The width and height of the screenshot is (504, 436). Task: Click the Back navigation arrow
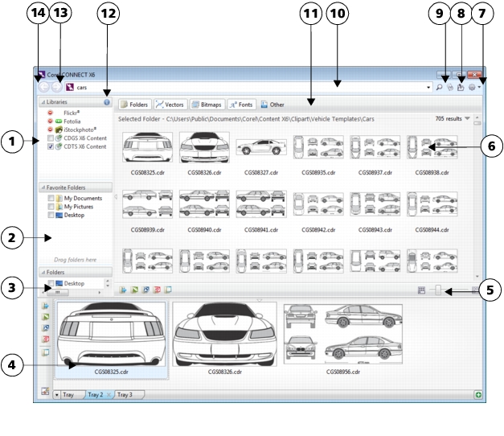43,86
